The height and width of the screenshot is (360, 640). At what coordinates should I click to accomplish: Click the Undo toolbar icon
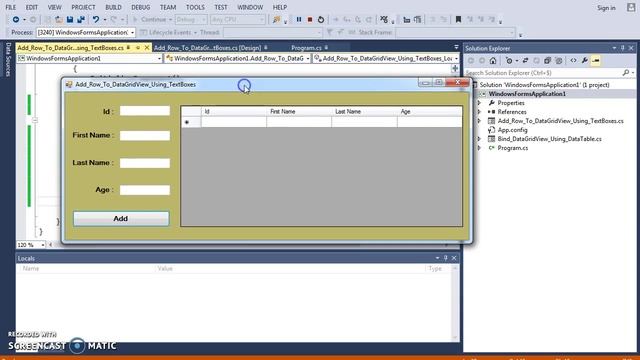tap(96, 20)
